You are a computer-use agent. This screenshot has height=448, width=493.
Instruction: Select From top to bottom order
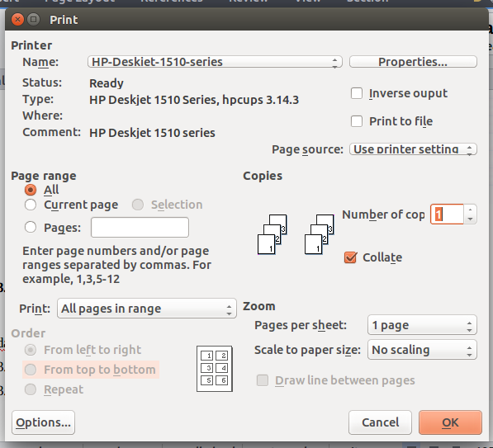(31, 370)
